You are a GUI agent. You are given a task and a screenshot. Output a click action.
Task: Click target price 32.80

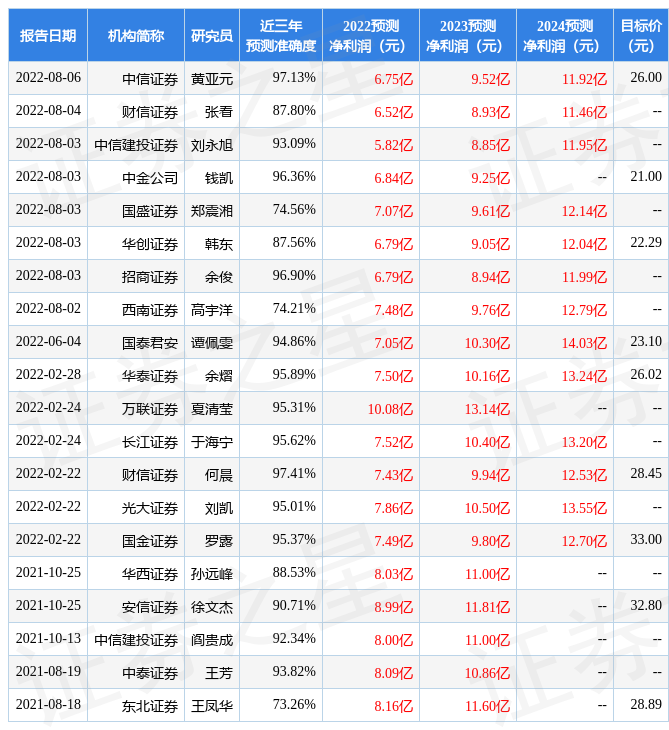coord(646,606)
